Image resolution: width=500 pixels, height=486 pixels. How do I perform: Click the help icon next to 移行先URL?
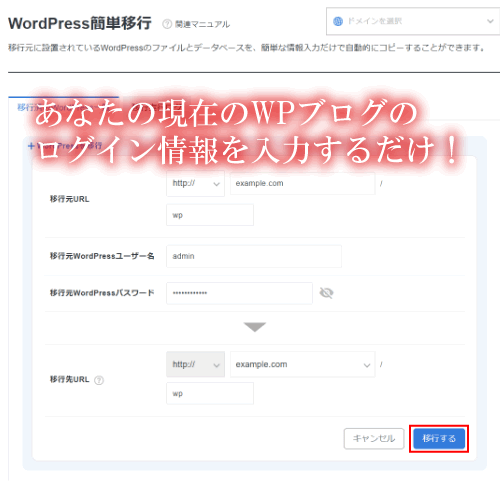(99, 380)
